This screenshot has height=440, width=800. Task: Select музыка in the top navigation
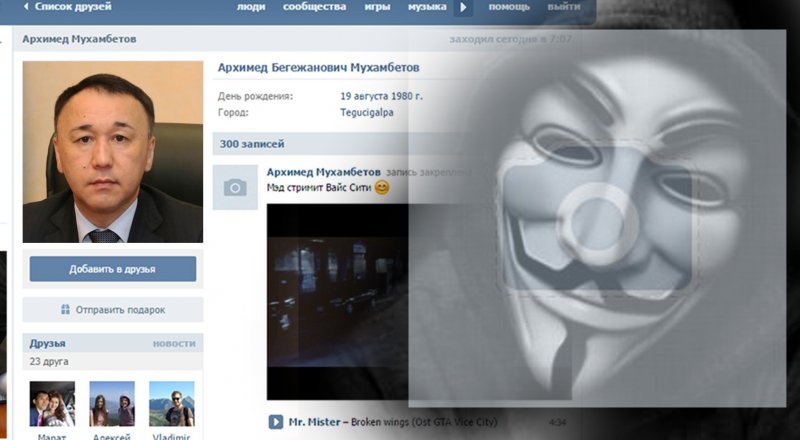click(427, 7)
